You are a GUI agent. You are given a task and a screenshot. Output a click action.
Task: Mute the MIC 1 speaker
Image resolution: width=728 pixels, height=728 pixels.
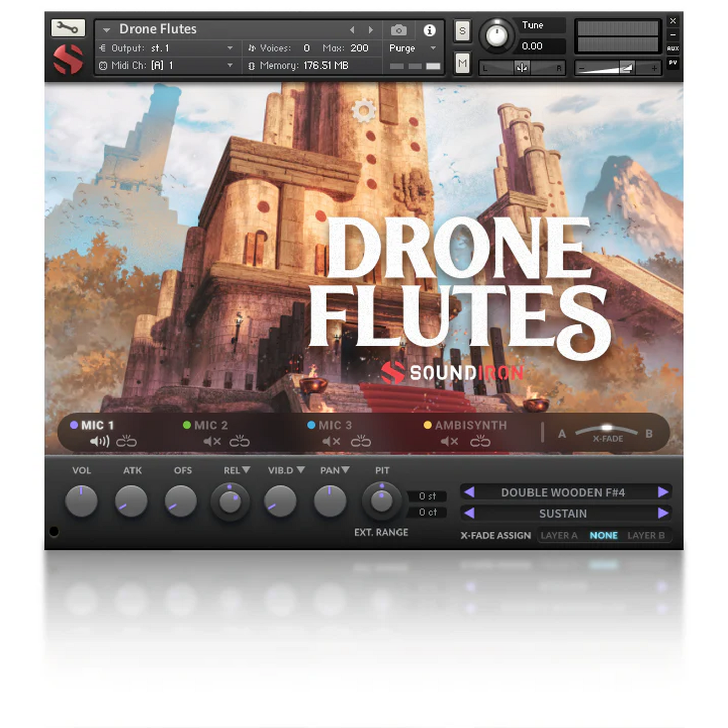[99, 442]
